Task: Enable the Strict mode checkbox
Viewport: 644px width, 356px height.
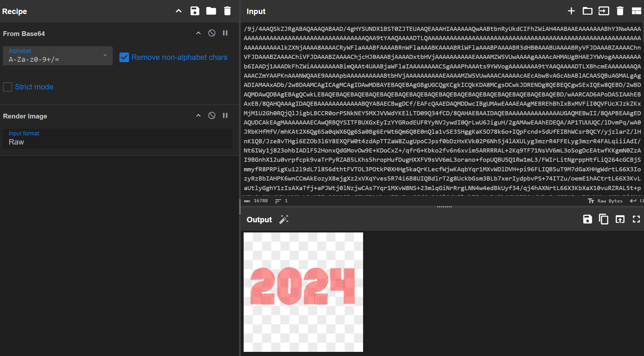Action: [8, 87]
